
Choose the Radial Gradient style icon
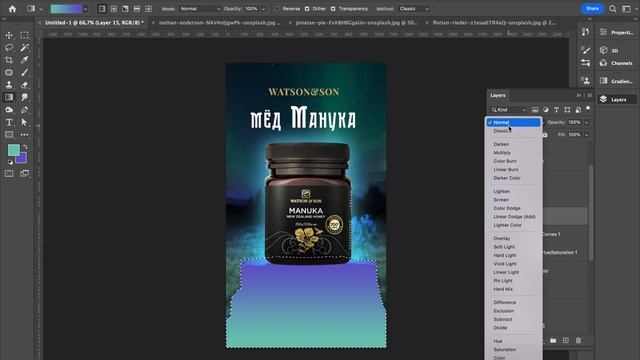[x=113, y=9]
